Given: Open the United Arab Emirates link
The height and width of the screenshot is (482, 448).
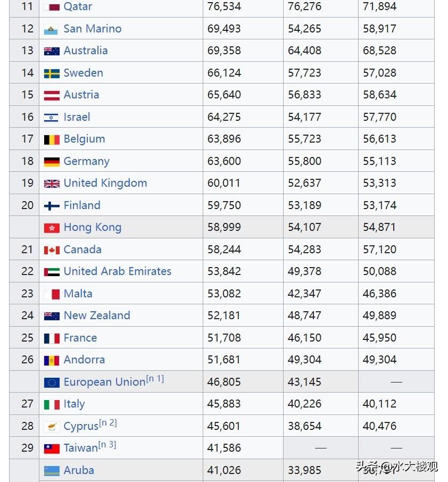Looking at the screenshot, I should [x=117, y=271].
